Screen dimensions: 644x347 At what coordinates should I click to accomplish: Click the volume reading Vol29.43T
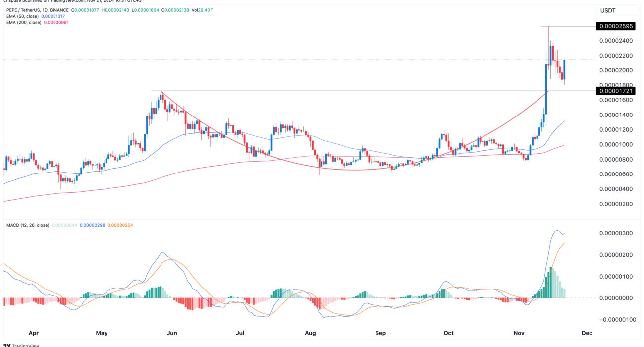pyautogui.click(x=203, y=10)
